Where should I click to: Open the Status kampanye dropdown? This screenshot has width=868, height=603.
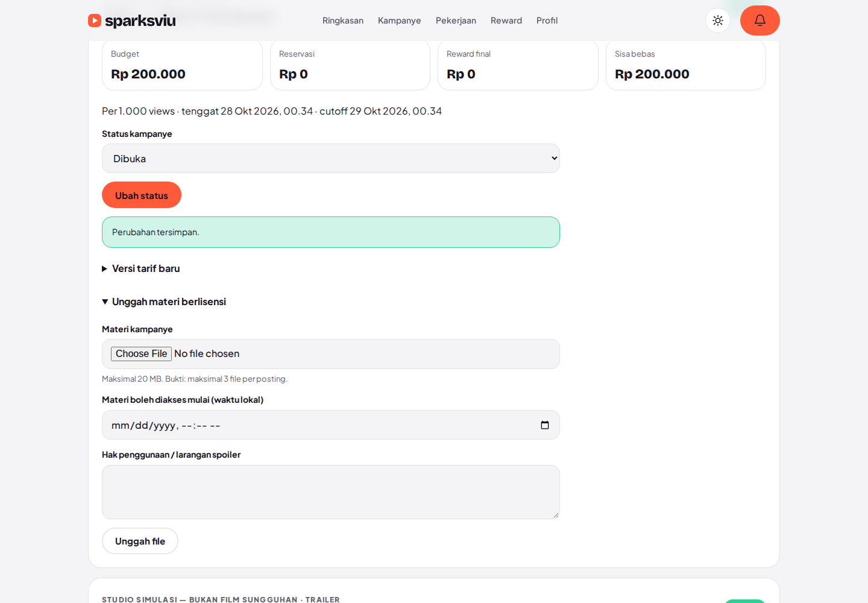pos(331,159)
